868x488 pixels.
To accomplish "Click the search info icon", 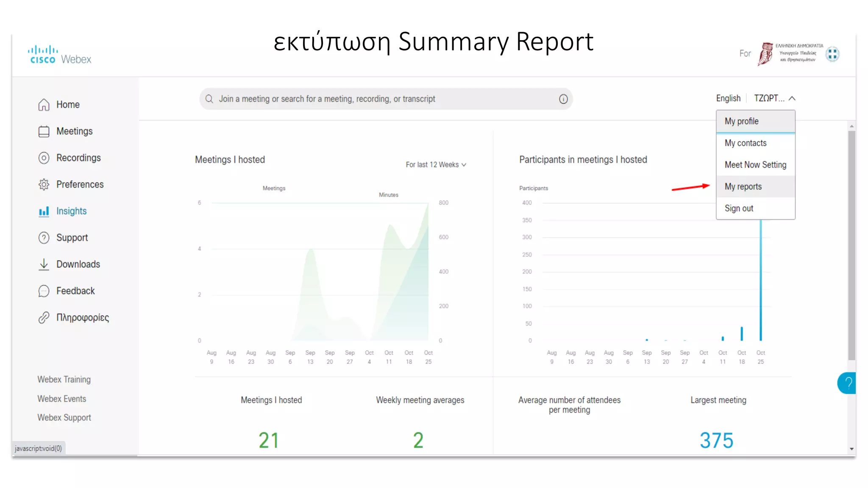I will click(x=563, y=99).
